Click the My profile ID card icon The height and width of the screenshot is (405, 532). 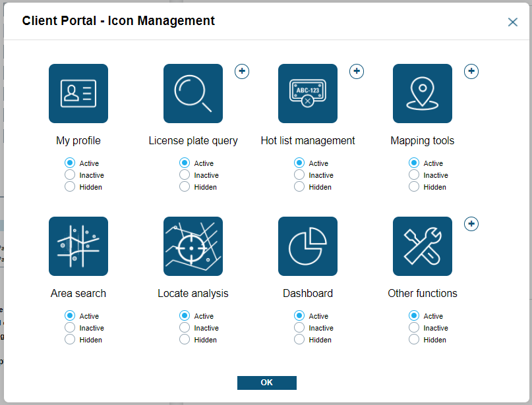click(78, 94)
